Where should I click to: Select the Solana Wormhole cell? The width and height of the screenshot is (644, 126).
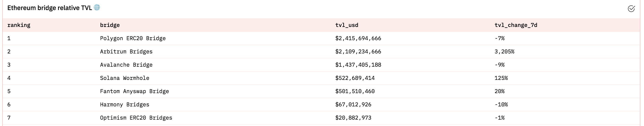click(124, 78)
